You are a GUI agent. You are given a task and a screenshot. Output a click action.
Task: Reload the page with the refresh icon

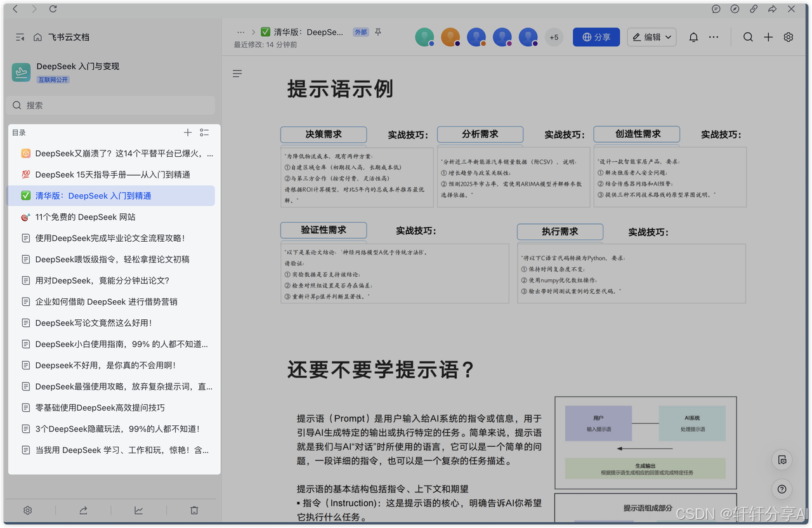click(53, 9)
